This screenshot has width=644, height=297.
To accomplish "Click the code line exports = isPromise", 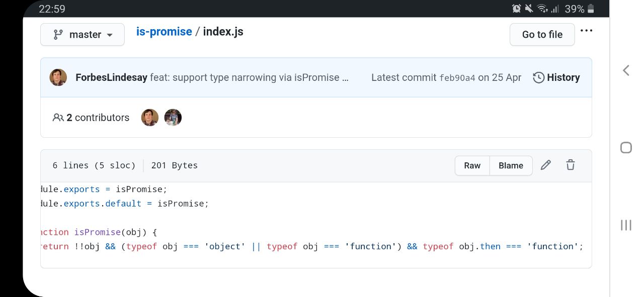I will coord(104,189).
